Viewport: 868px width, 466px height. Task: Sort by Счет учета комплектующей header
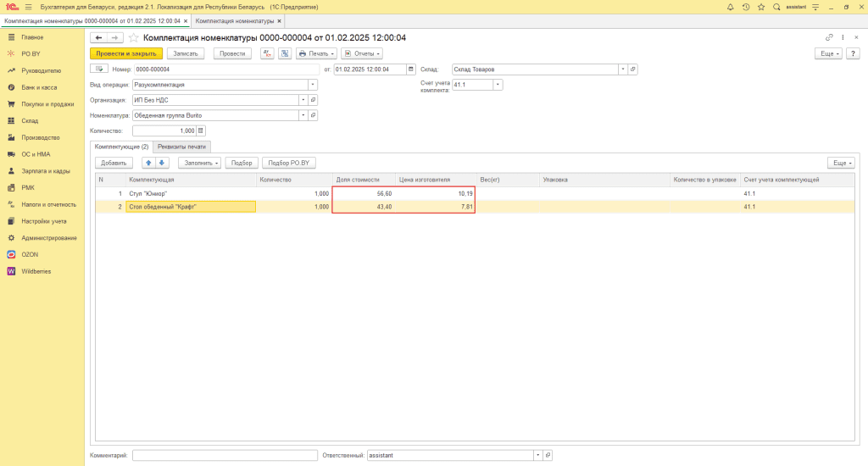pyautogui.click(x=781, y=180)
